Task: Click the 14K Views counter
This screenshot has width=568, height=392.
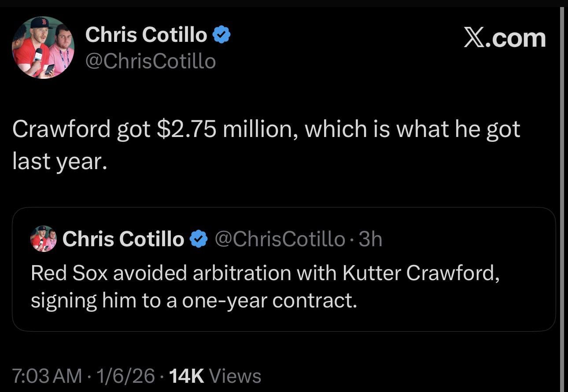Action: 187,377
